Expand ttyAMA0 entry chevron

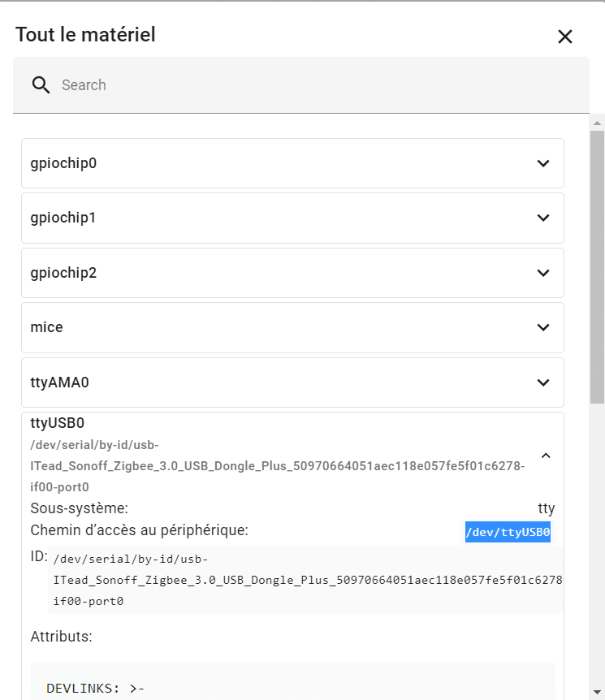(543, 382)
